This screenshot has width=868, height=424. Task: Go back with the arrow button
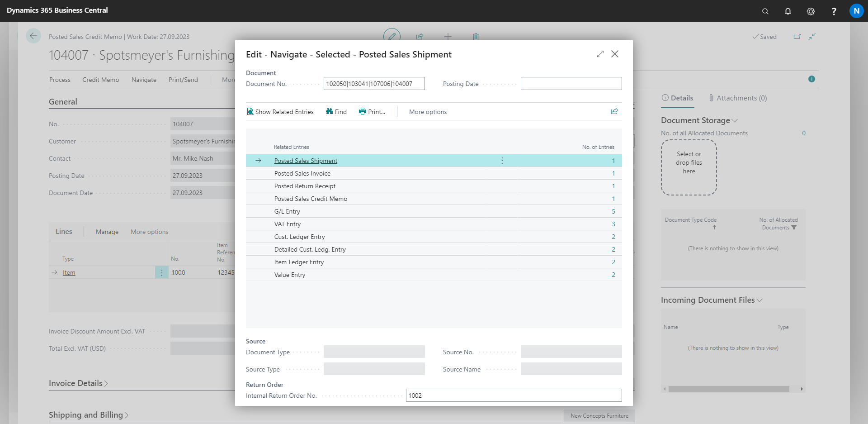pos(33,36)
